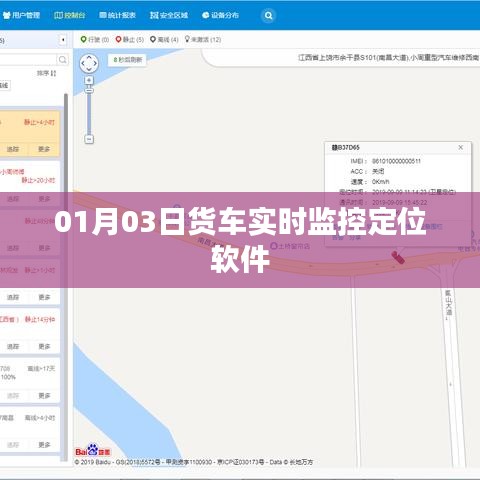This screenshot has height=480, width=480.
Task: Open the 用户管理 menu
Action: point(21,15)
